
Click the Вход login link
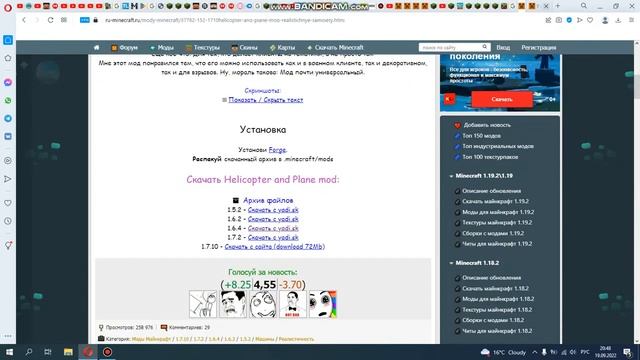(x=503, y=47)
